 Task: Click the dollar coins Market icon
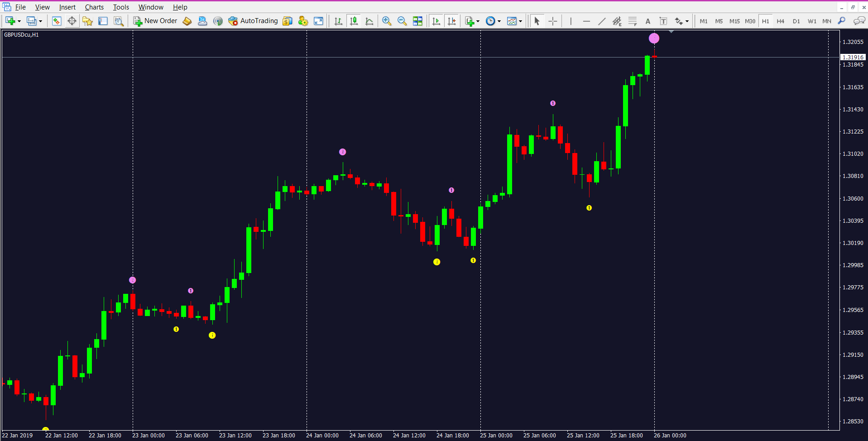point(288,21)
